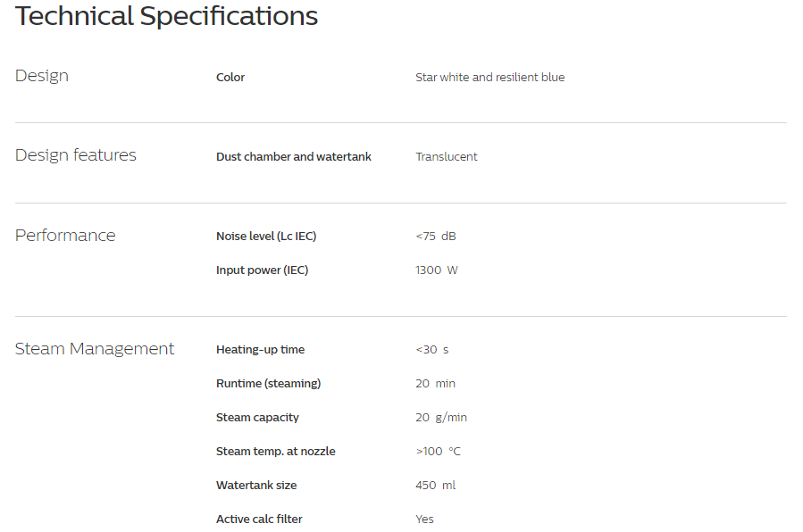The height and width of the screenshot is (532, 803).
Task: Select the 1300 W value
Action: 436,270
